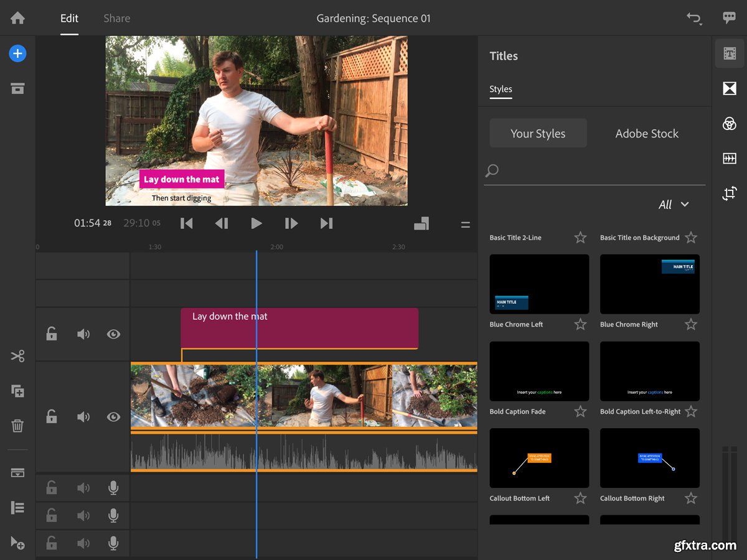Open the Titles panel icon

(x=729, y=54)
